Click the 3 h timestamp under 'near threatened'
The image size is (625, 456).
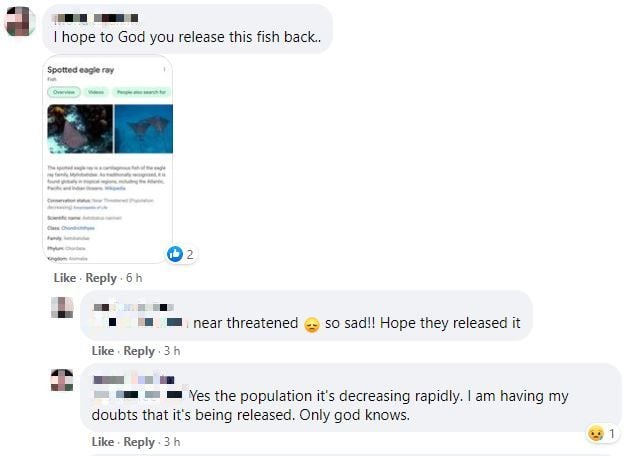tap(172, 351)
